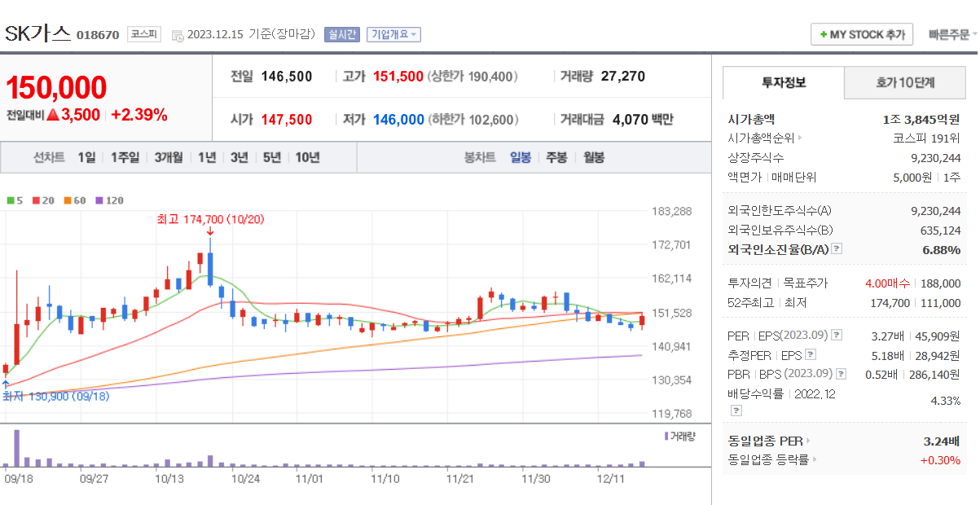Switch to the 호가 10단계 tab
980x505 pixels.
[905, 83]
